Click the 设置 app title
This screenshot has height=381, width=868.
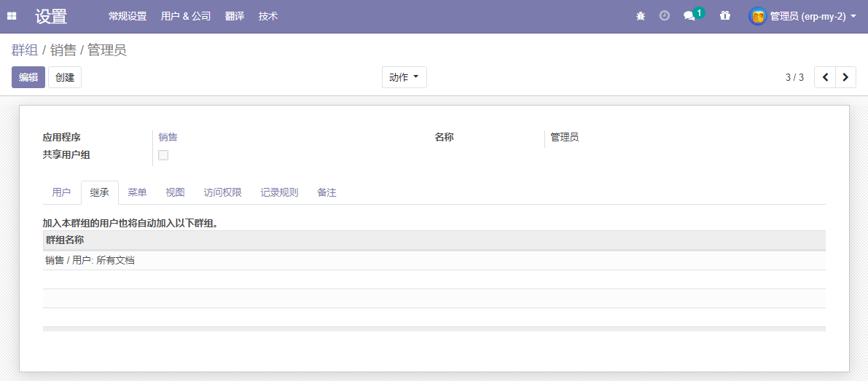click(51, 17)
